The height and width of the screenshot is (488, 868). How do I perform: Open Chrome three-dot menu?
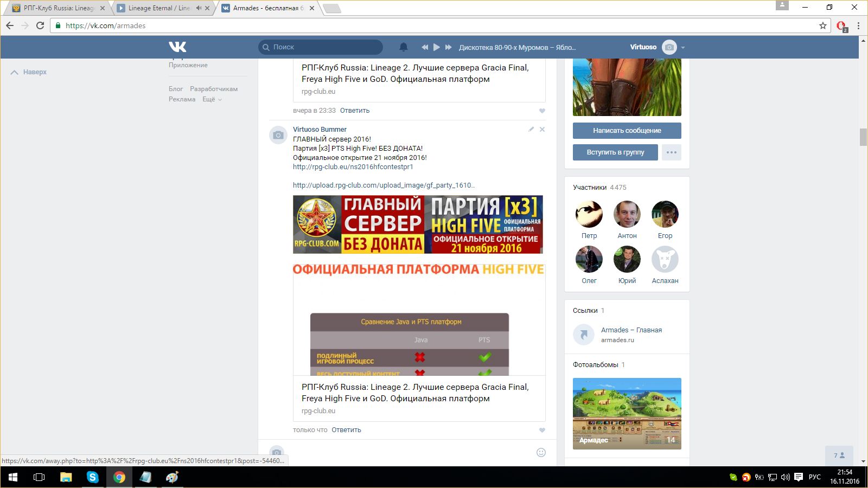858,25
